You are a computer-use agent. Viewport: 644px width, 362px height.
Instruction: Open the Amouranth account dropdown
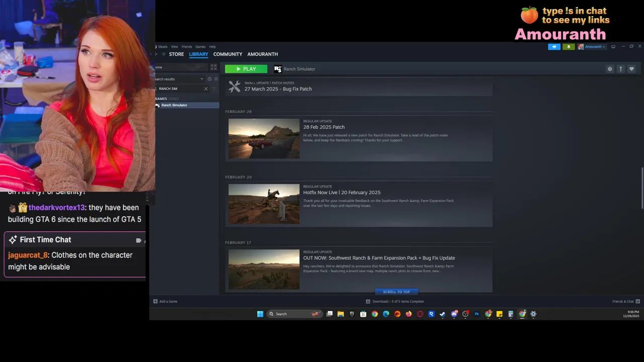tap(592, 47)
